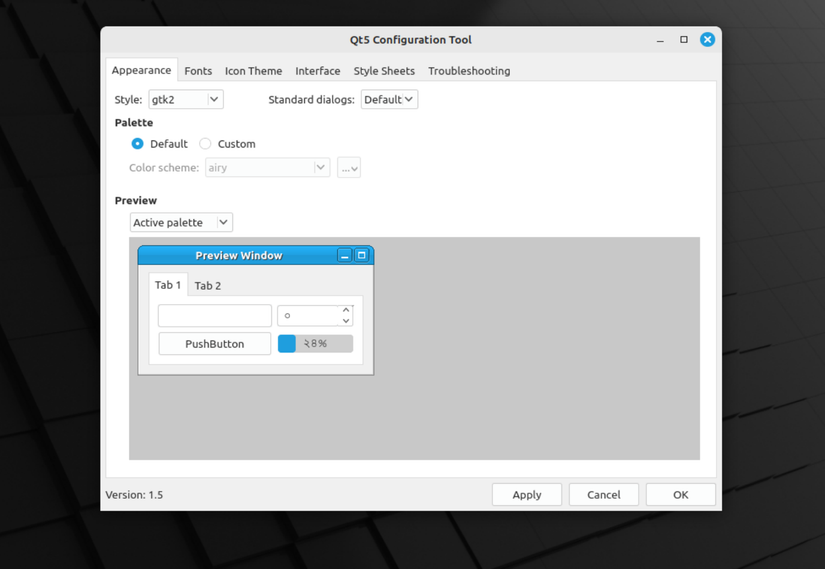Click the PushButton in the preview
Screen dimensions: 825x569
click(x=215, y=344)
